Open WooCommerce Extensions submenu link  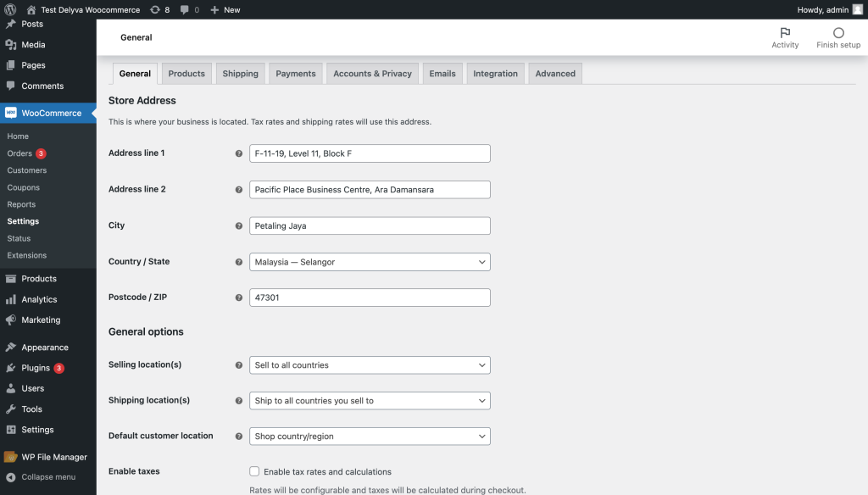[x=26, y=255]
